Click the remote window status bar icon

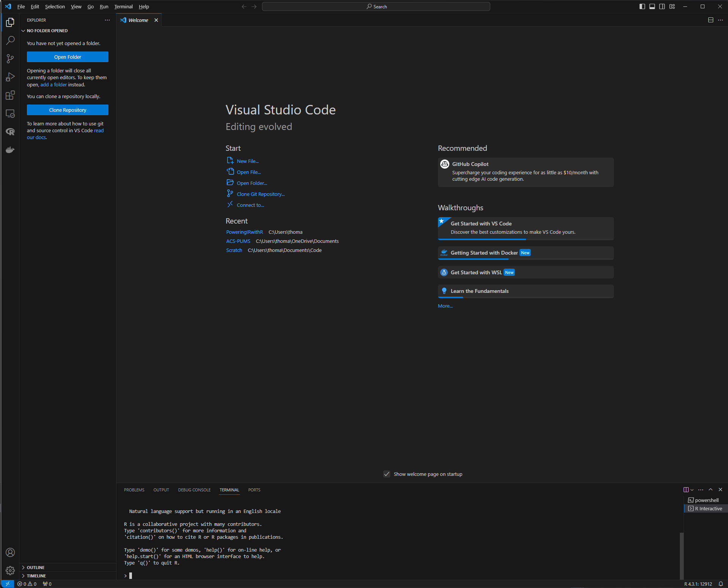(x=8, y=584)
